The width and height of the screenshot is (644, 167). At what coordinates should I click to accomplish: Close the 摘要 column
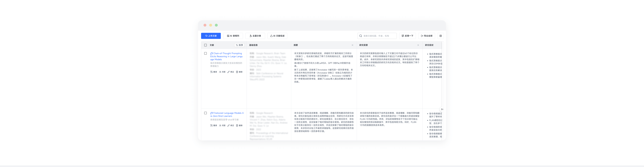click(x=353, y=45)
